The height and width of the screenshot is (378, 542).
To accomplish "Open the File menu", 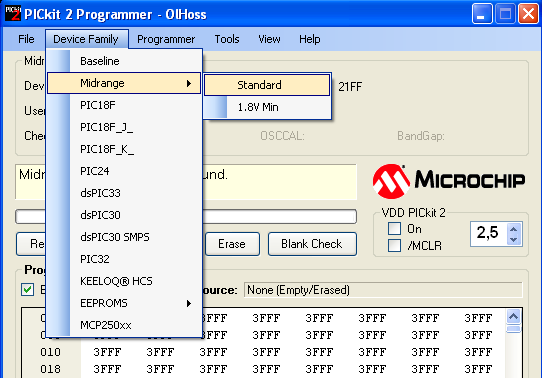I will pyautogui.click(x=26, y=39).
